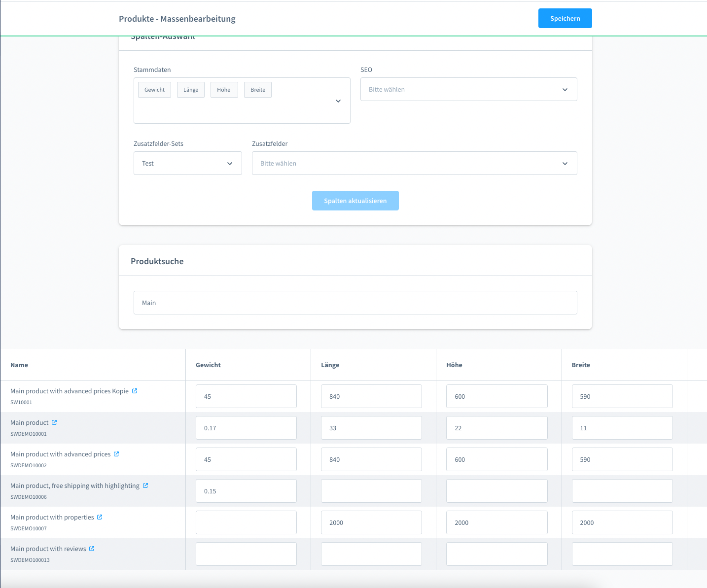
Task: Open external link icon for 'Main product with reviews'
Action: [92, 549]
